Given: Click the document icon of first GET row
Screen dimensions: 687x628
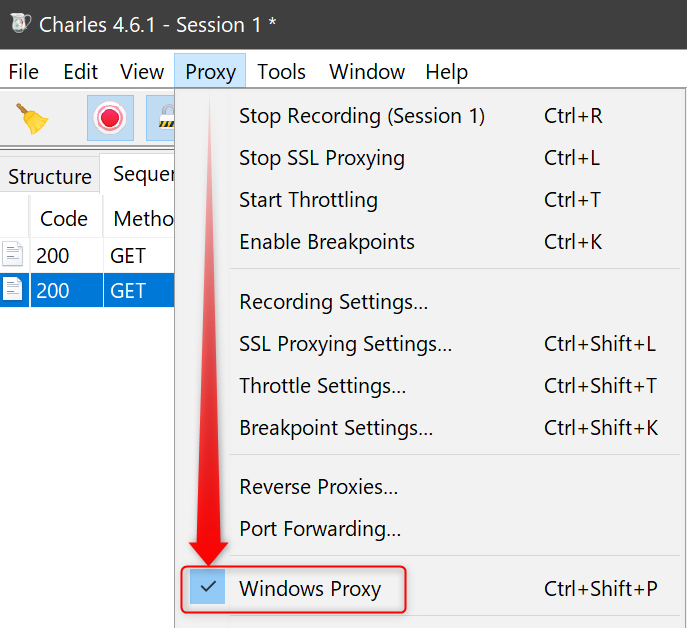Looking at the screenshot, I should 12,254.
